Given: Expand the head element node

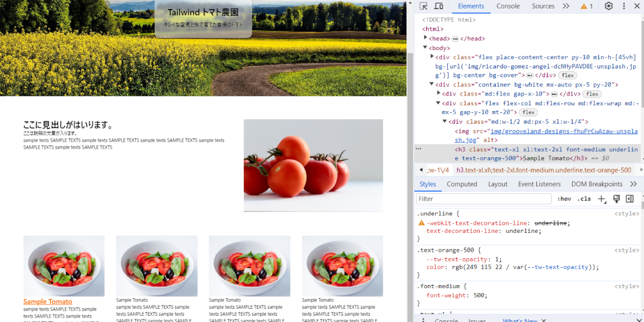Looking at the screenshot, I should (426, 38).
